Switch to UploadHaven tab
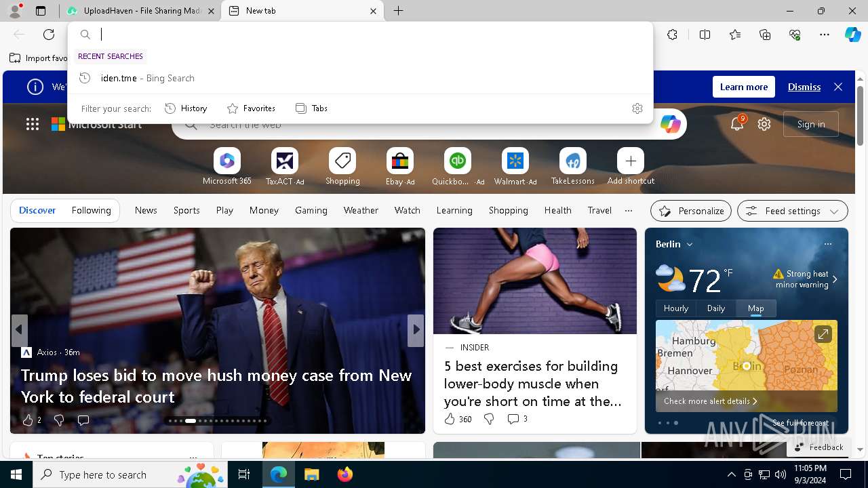Viewport: 868px width, 488px height. tap(142, 11)
